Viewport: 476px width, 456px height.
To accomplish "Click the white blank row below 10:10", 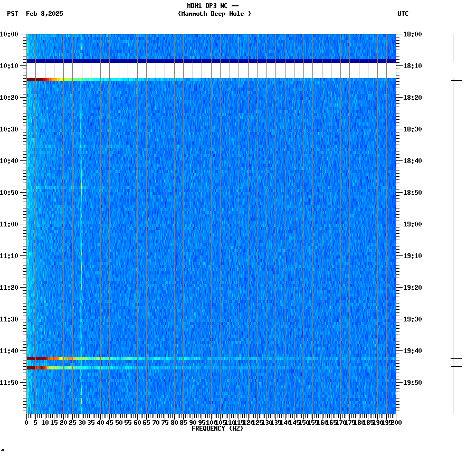I will (211, 71).
